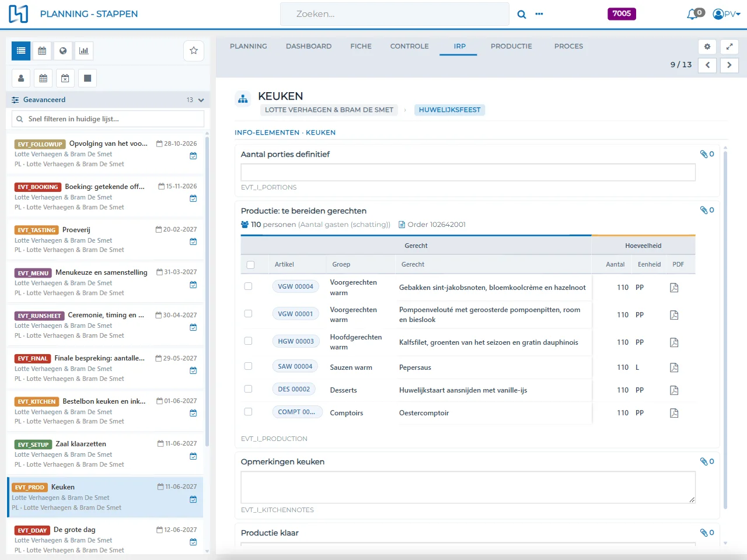Viewport: 747px width, 560px height.
Task: Open PDF for Pepersaus row
Action: 674,367
